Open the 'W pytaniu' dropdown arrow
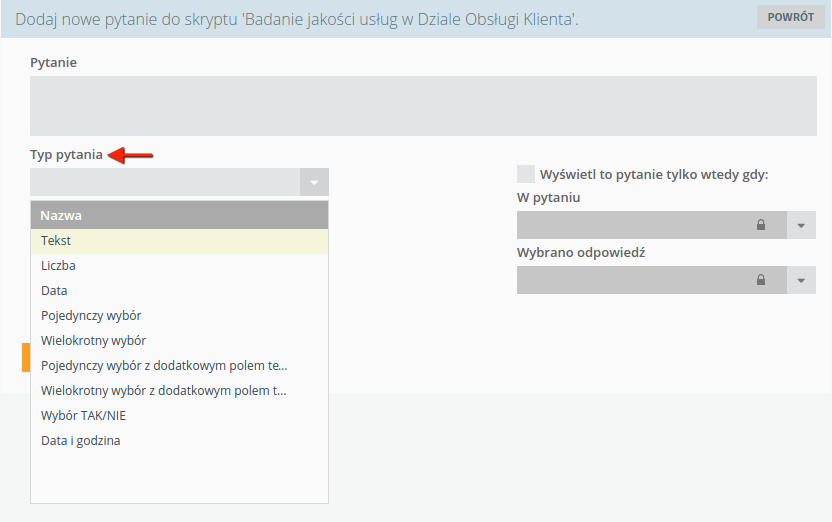Screen dimensions: 832x522 [x=801, y=225]
